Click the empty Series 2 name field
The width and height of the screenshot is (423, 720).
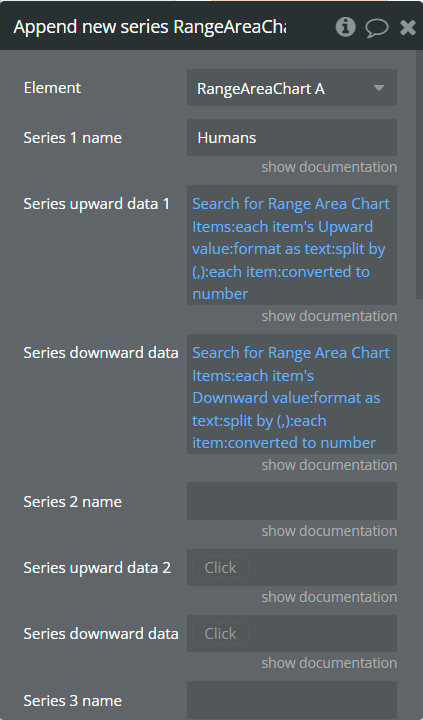(x=292, y=501)
